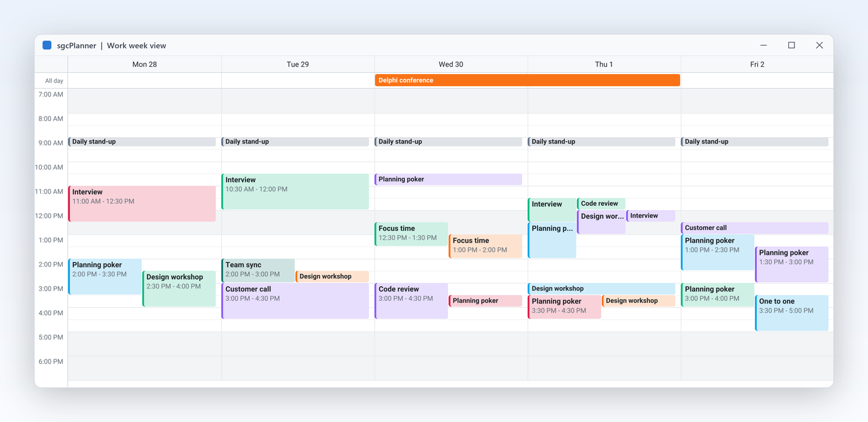This screenshot has width=868, height=422.
Task: Click the 8:00 AM time label
Action: [51, 119]
